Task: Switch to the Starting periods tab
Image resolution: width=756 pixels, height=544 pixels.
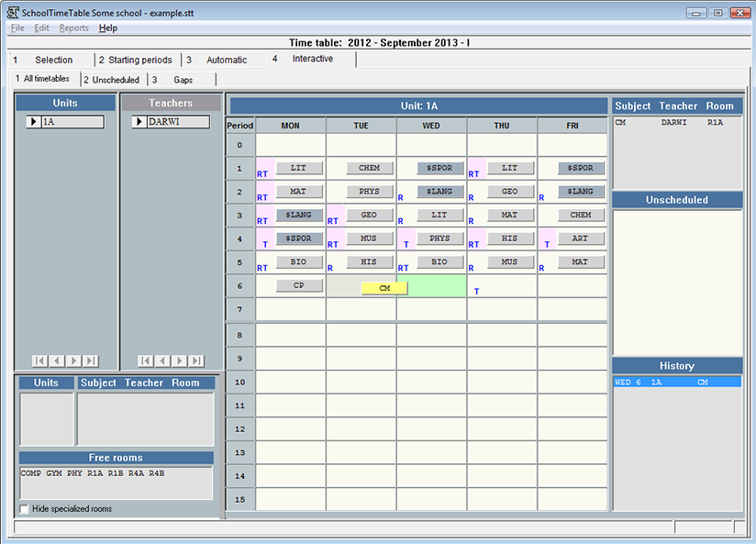Action: [138, 60]
